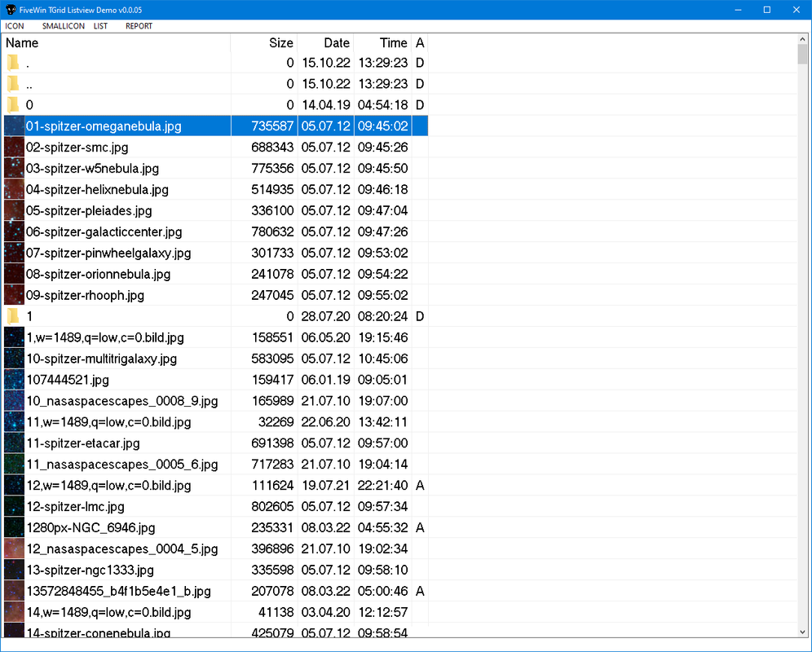Select file name 02-spitzer-smc.jpg

tap(77, 148)
